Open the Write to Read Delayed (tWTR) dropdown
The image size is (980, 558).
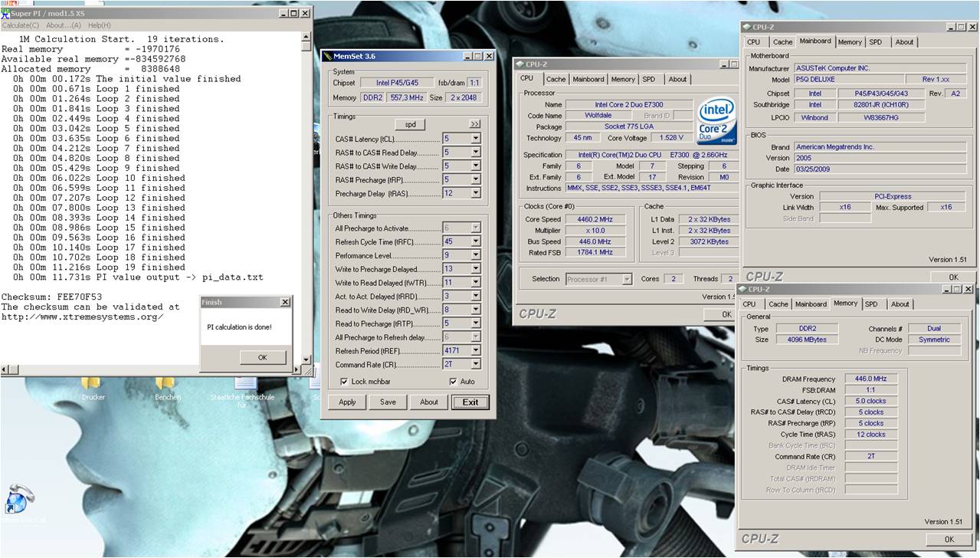(x=476, y=283)
